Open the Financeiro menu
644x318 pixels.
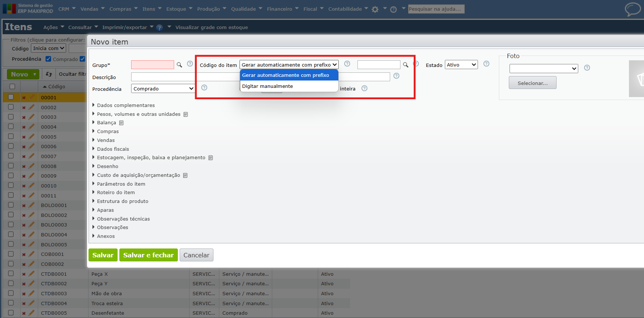(283, 9)
